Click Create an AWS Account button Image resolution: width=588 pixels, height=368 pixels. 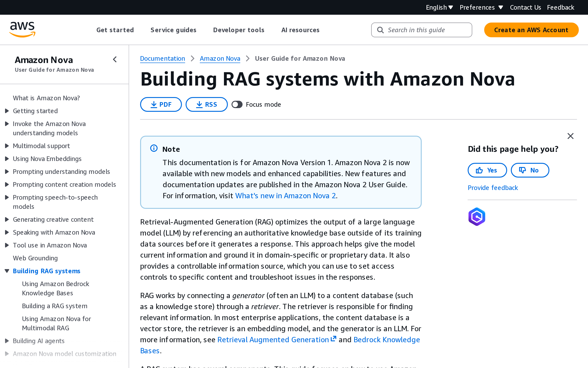pos(531,30)
